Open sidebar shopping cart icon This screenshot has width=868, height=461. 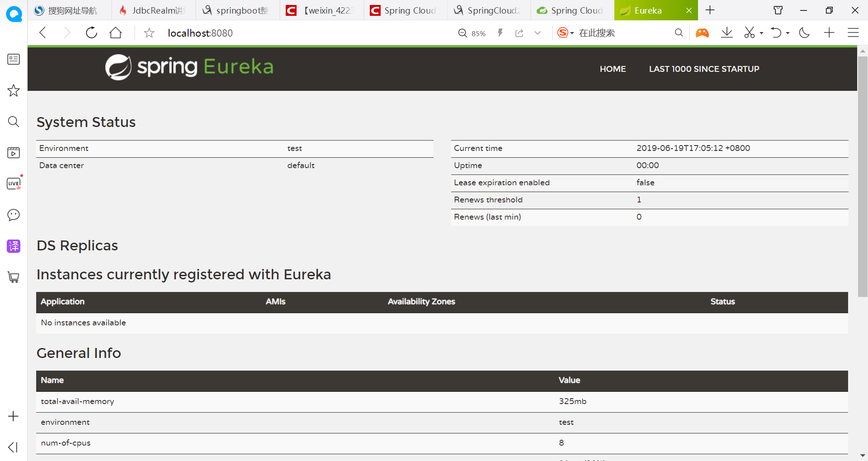click(x=14, y=277)
